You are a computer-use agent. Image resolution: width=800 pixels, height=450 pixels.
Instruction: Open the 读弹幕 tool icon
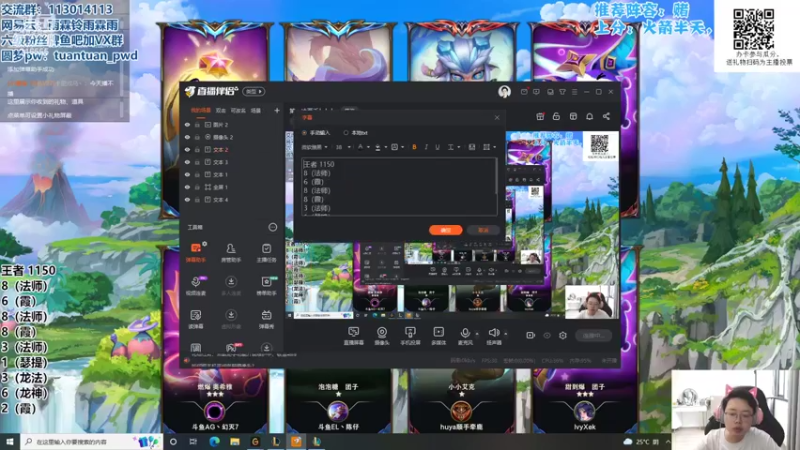click(x=195, y=319)
